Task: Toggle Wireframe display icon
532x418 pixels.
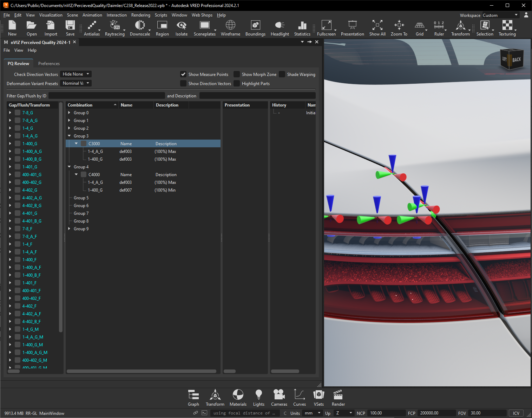Action: click(230, 28)
